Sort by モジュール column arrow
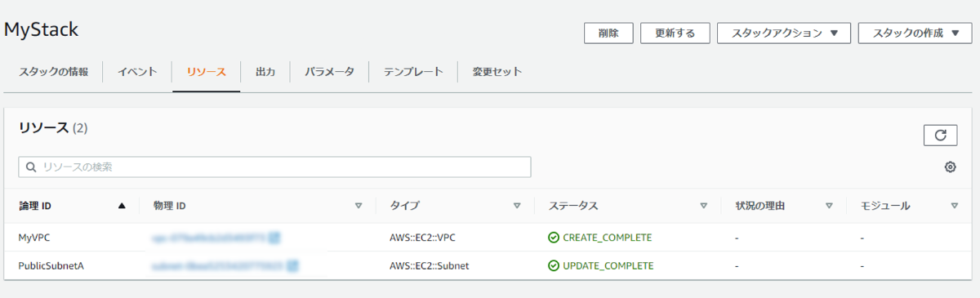 (x=955, y=206)
